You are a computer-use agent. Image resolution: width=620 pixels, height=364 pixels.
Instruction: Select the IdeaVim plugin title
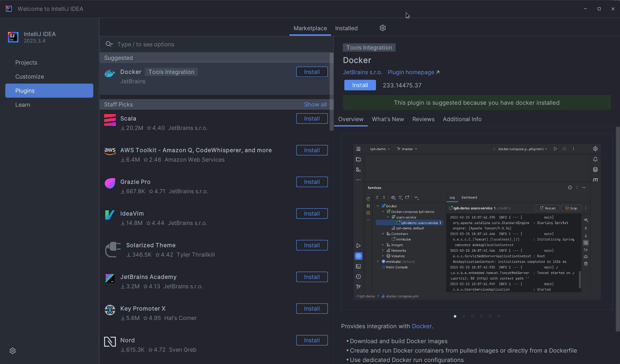(132, 214)
